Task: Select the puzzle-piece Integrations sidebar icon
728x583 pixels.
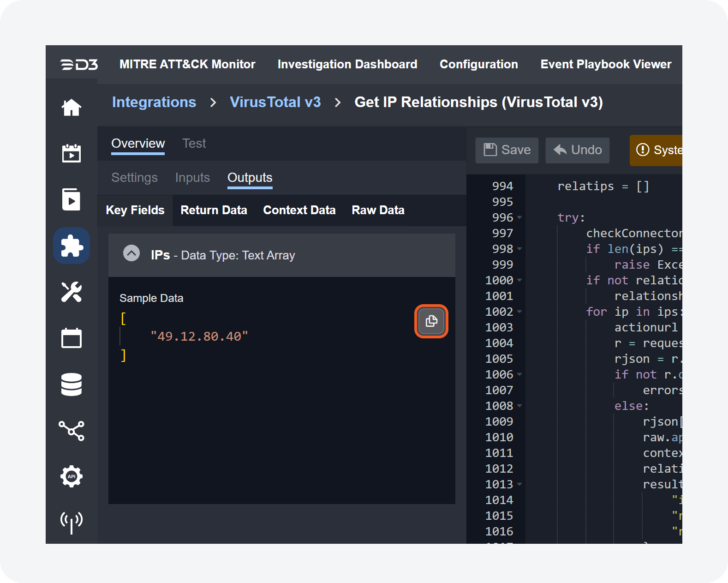Action: point(72,246)
